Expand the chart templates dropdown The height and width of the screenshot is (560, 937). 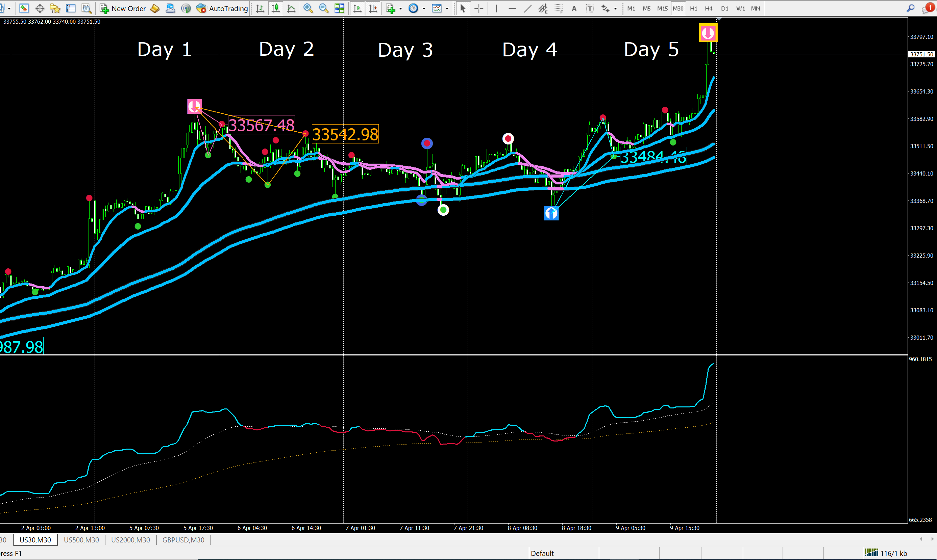click(x=447, y=8)
